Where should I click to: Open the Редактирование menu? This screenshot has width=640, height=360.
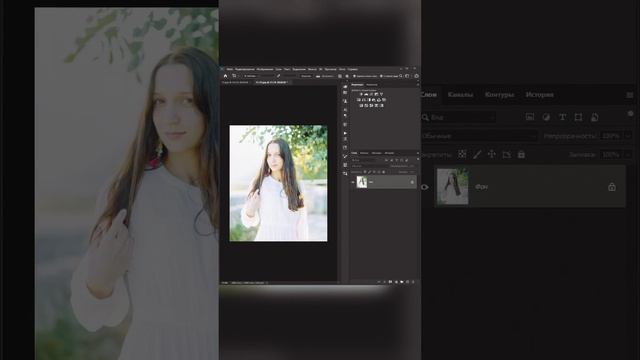tap(244, 69)
